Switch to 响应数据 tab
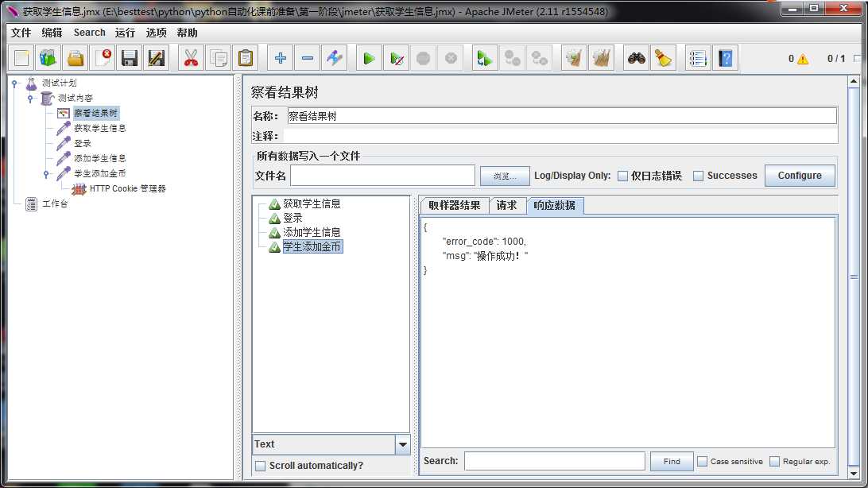868x488 pixels. pyautogui.click(x=555, y=205)
